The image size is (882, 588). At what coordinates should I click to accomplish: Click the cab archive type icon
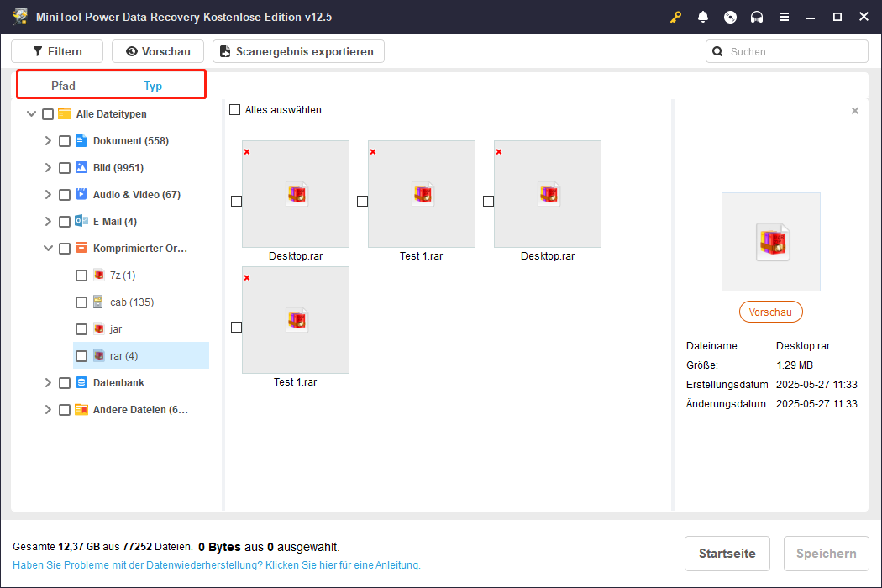tap(98, 302)
